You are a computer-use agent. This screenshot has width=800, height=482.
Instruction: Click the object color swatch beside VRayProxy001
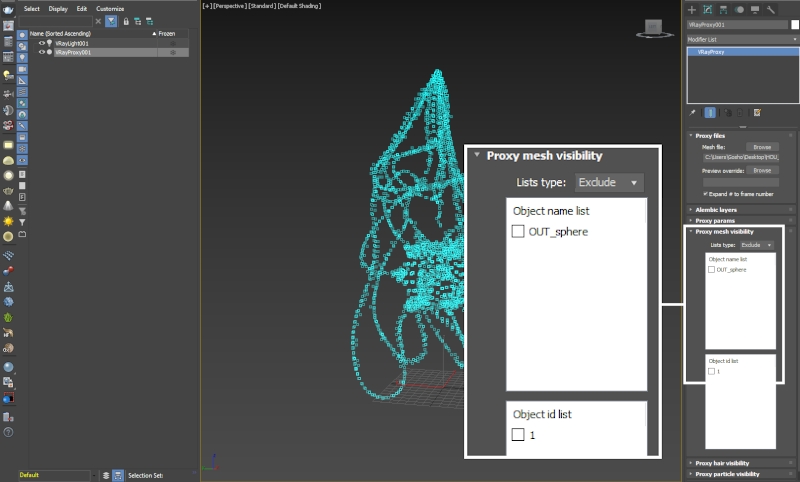(793, 24)
